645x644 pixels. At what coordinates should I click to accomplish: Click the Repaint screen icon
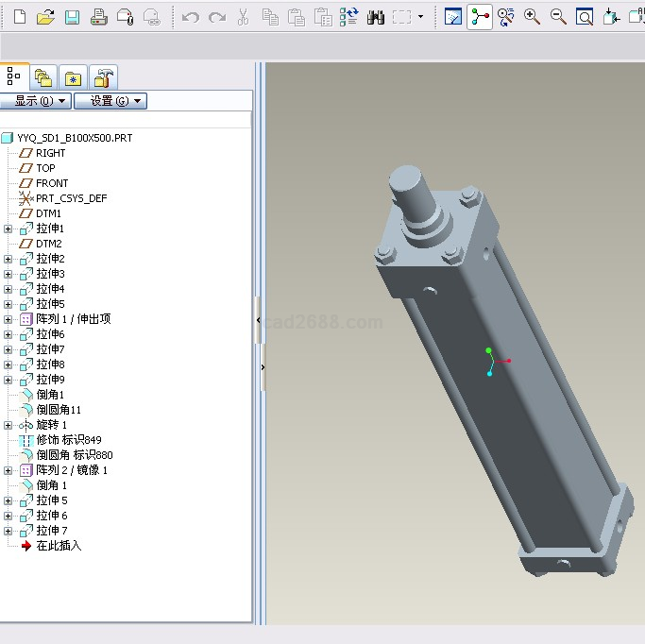[x=453, y=17]
